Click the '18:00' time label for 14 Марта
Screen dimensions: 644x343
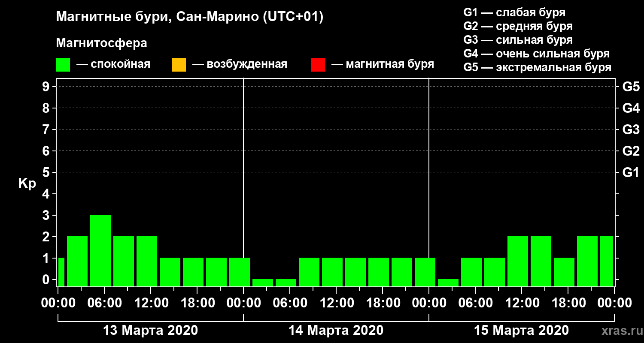(x=383, y=303)
